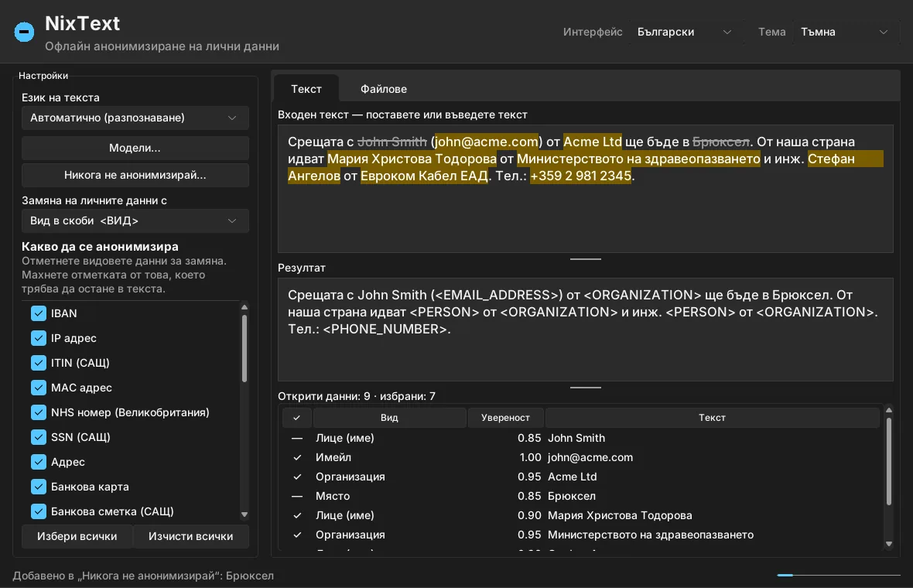Image resolution: width=913 pixels, height=588 pixels.
Task: Click the highlighted +359 2 981 2345 phone
Action: [x=580, y=176]
